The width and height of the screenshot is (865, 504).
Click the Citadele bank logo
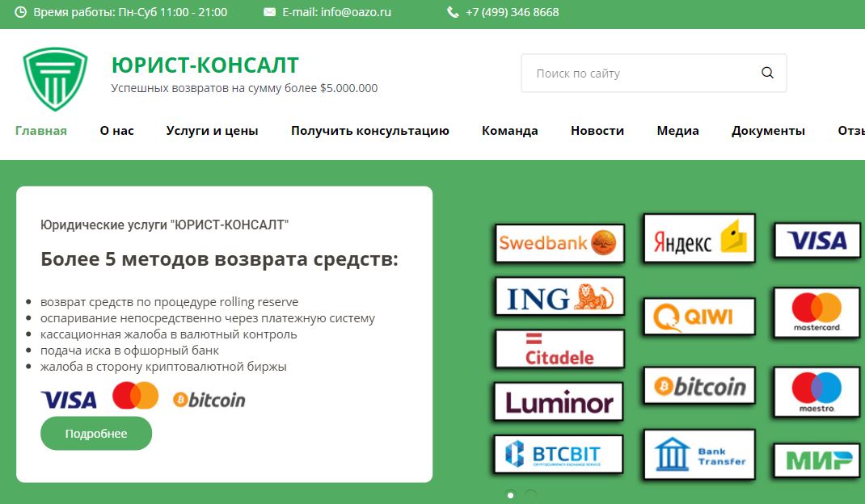pos(559,348)
